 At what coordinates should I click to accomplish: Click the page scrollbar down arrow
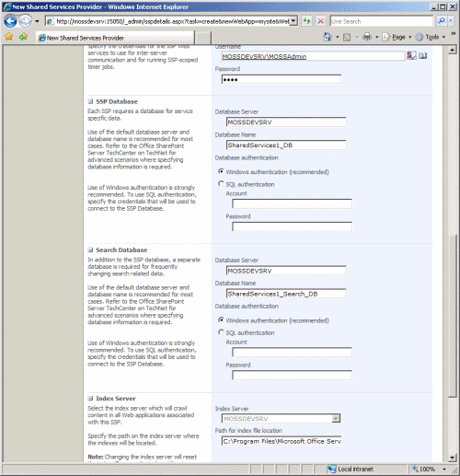click(453, 458)
